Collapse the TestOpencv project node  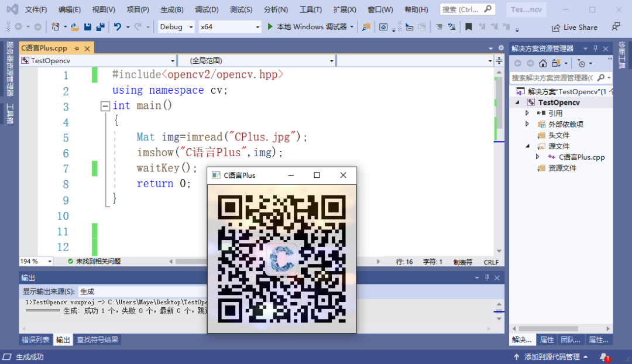pyautogui.click(x=517, y=102)
